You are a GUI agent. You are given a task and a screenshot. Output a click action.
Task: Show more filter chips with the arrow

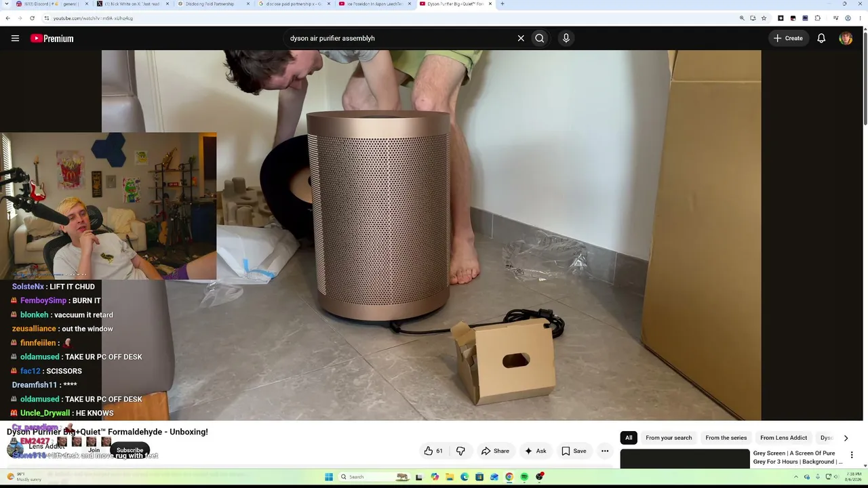click(846, 438)
